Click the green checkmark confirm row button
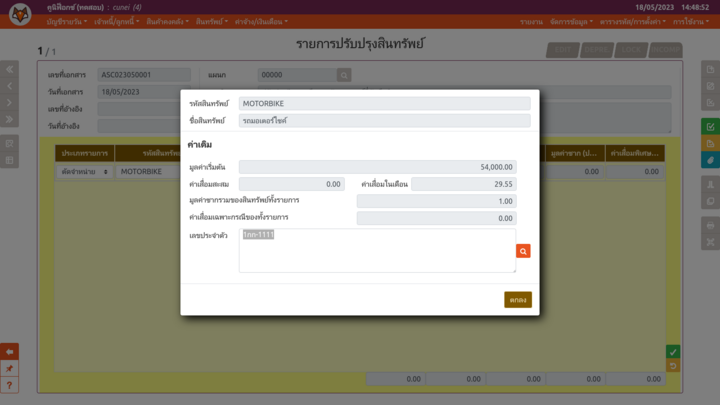 pos(673,352)
